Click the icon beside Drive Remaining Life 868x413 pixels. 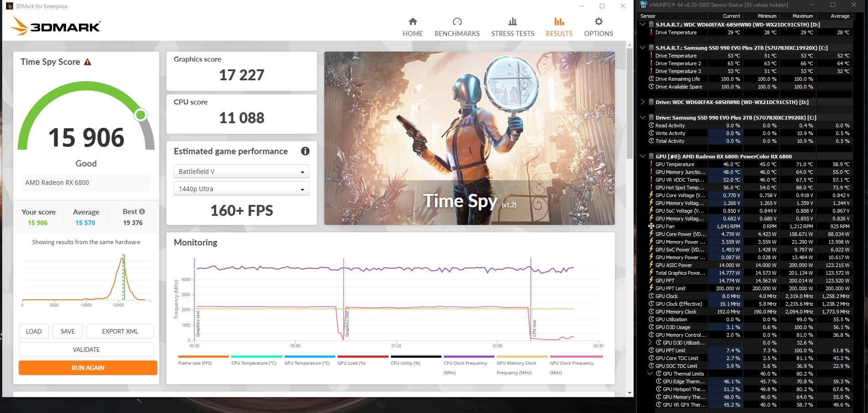point(651,79)
